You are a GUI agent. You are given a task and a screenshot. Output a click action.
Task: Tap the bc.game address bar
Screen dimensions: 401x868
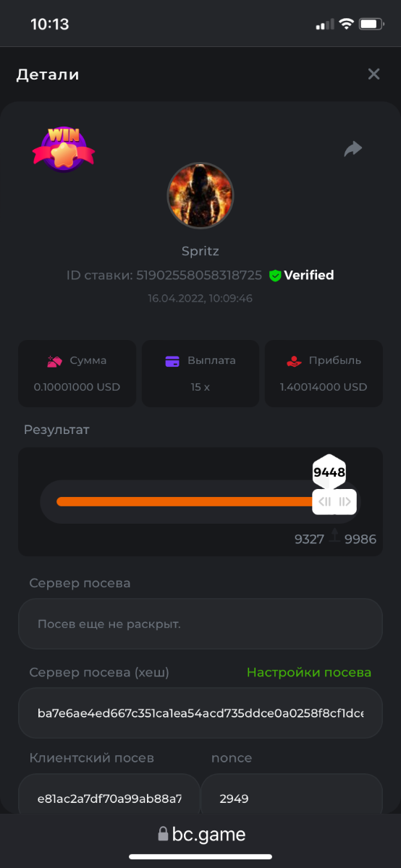200,835
